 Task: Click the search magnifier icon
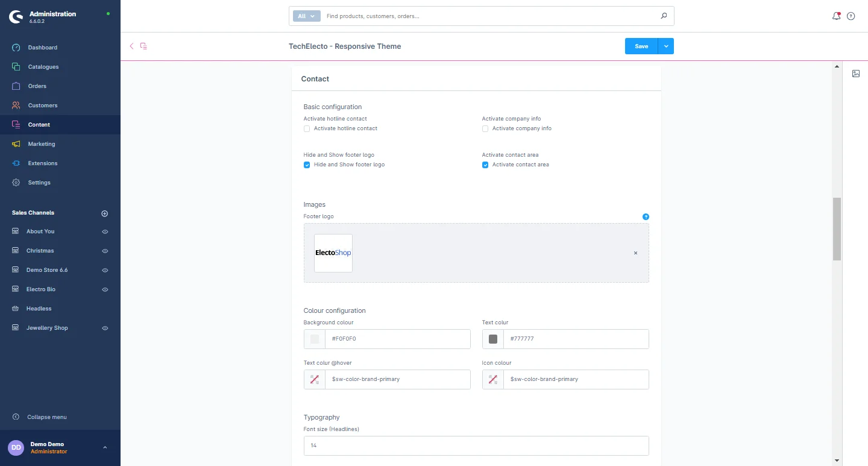664,16
